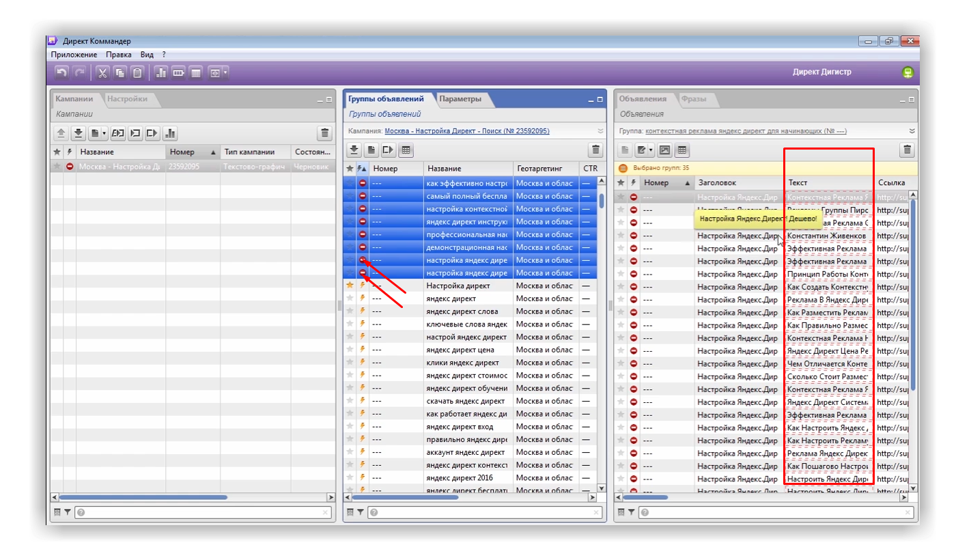The height and width of the screenshot is (560, 956).
Task: Click the battery-shaped icon in main toolbar
Action: click(178, 72)
